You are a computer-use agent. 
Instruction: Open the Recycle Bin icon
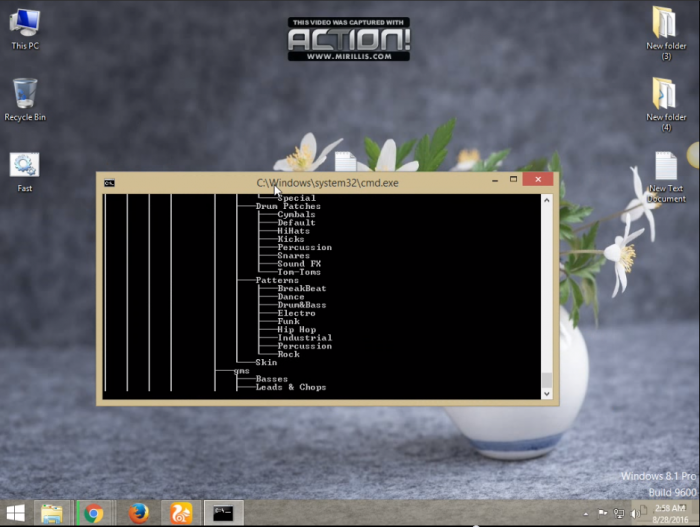coord(25,99)
